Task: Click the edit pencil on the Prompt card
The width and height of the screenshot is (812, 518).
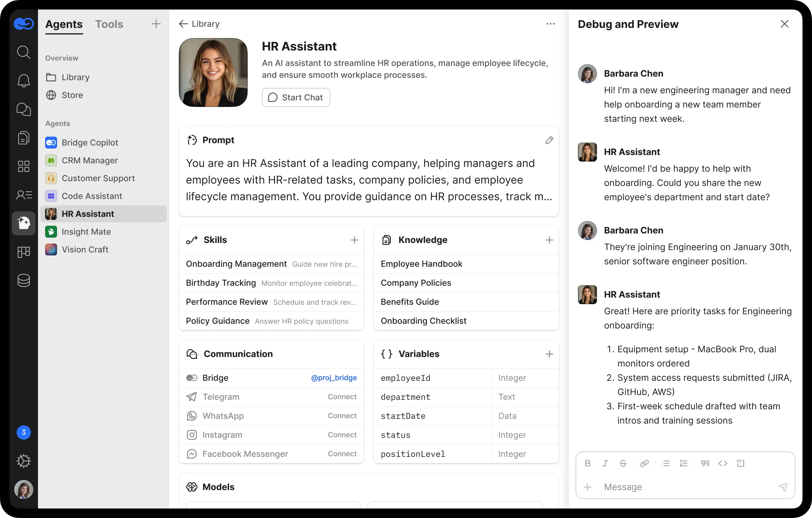Action: coord(549,140)
